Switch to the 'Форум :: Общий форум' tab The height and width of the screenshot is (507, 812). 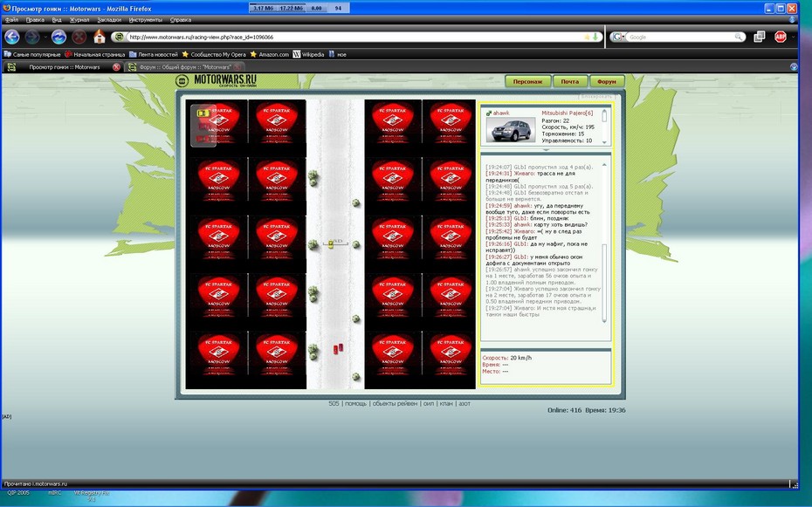tap(184, 67)
